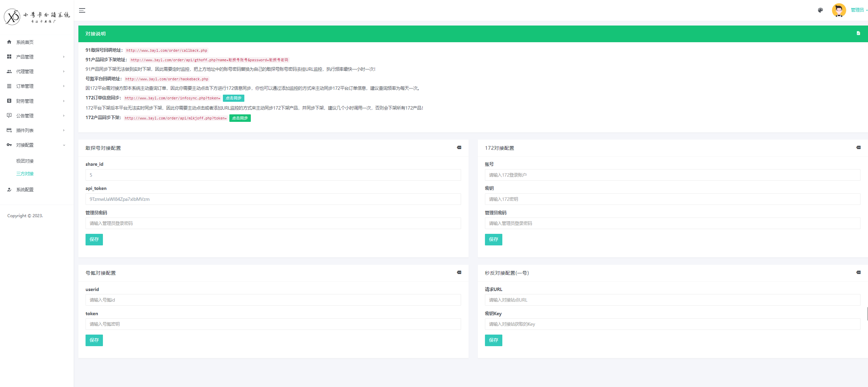The height and width of the screenshot is (387, 868).
Task: Click the document icon in the 对接说明 banner
Action: click(x=858, y=33)
